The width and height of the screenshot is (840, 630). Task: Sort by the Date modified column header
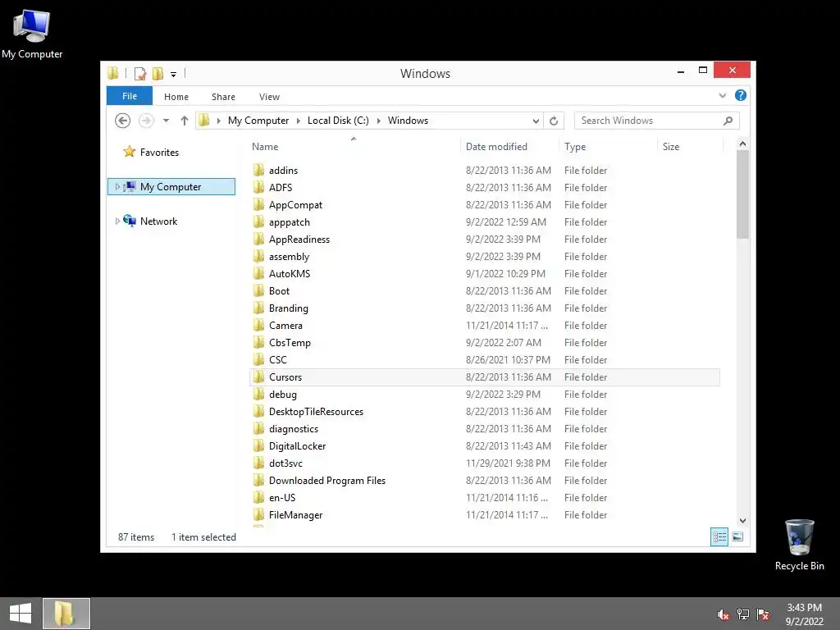496,146
